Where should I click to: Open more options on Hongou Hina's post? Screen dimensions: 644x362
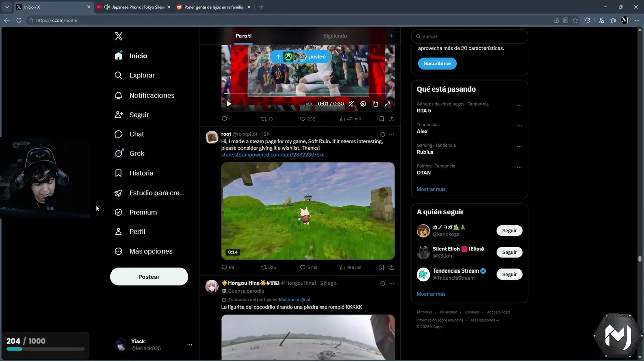tap(392, 283)
